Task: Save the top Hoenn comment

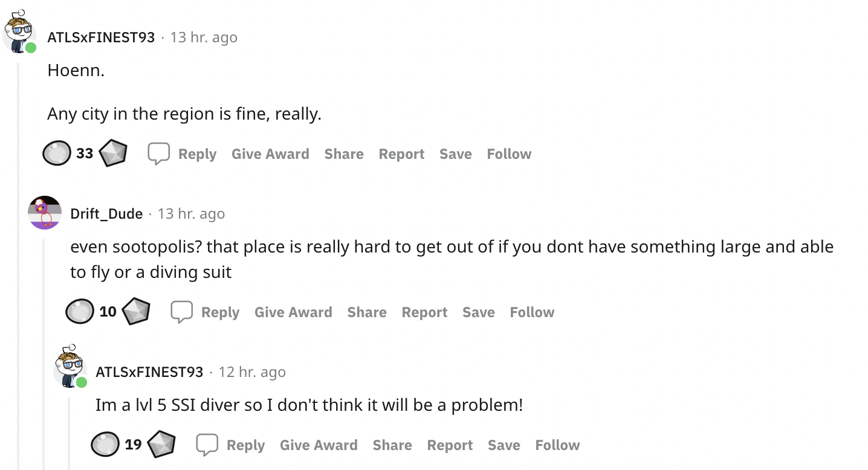Action: pos(455,154)
